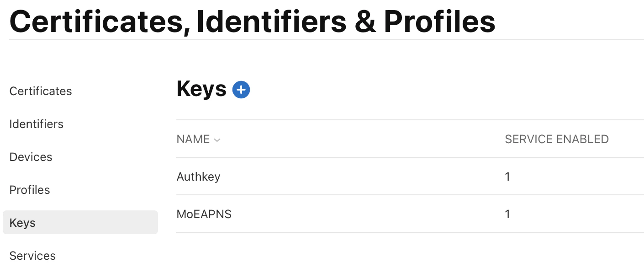Click the blue plus icon to create a key
Image resolution: width=644 pixels, height=279 pixels.
click(241, 89)
